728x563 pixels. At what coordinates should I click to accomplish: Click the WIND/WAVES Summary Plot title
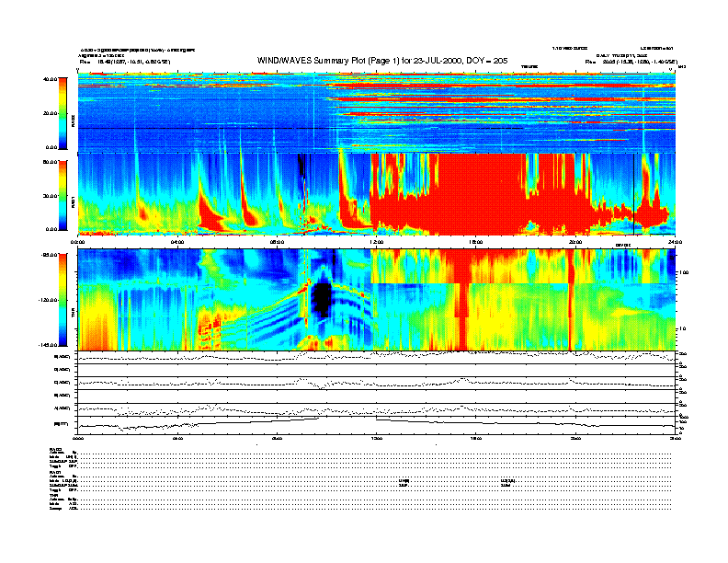382,61
